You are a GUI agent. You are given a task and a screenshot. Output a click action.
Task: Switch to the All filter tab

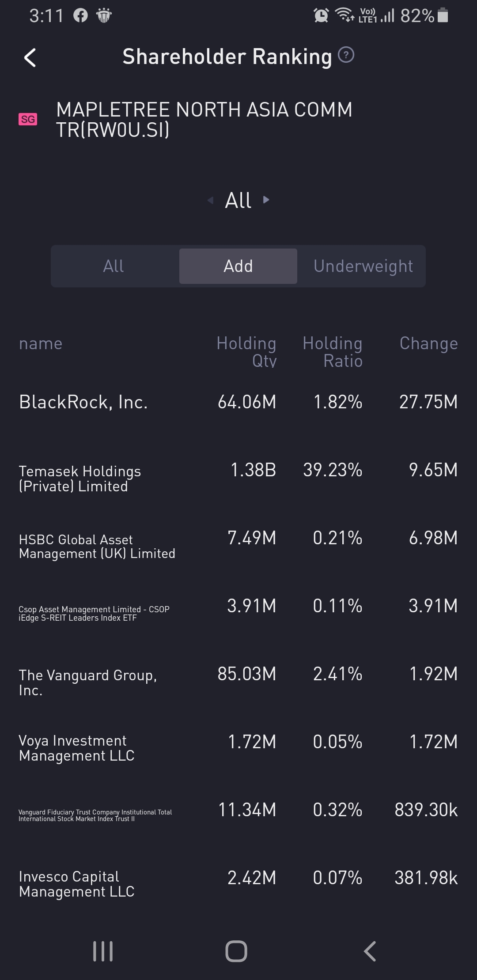(x=114, y=266)
